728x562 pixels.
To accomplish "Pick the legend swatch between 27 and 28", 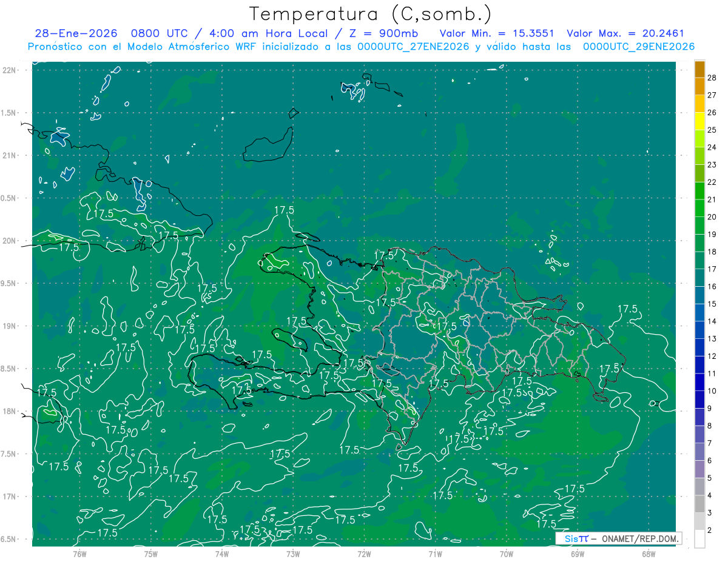I will point(699,87).
